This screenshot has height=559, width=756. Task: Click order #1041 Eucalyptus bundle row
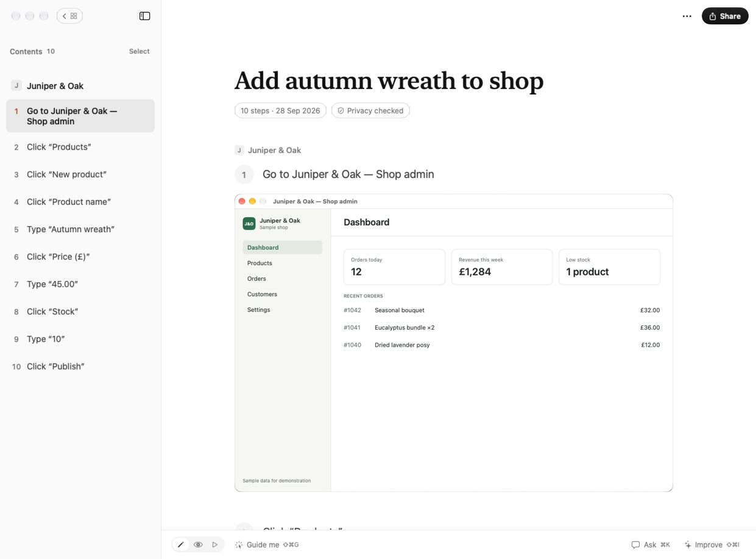[x=501, y=327]
